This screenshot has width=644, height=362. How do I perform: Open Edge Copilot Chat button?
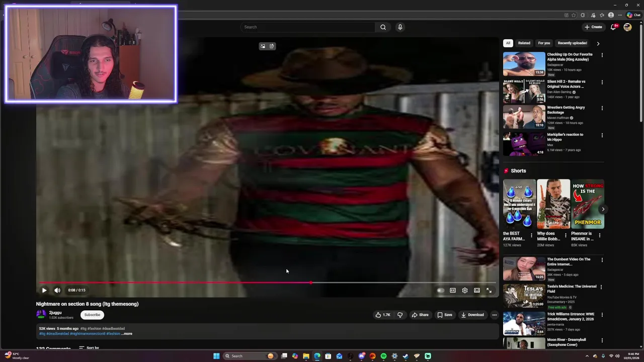click(x=633, y=15)
